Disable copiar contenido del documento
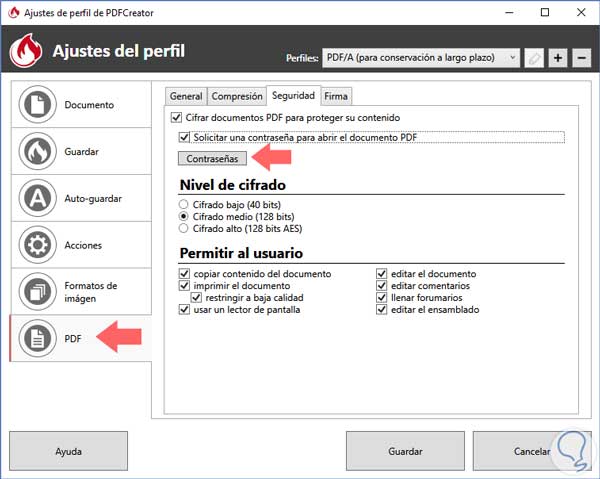The height and width of the screenshot is (479, 600). (x=184, y=273)
